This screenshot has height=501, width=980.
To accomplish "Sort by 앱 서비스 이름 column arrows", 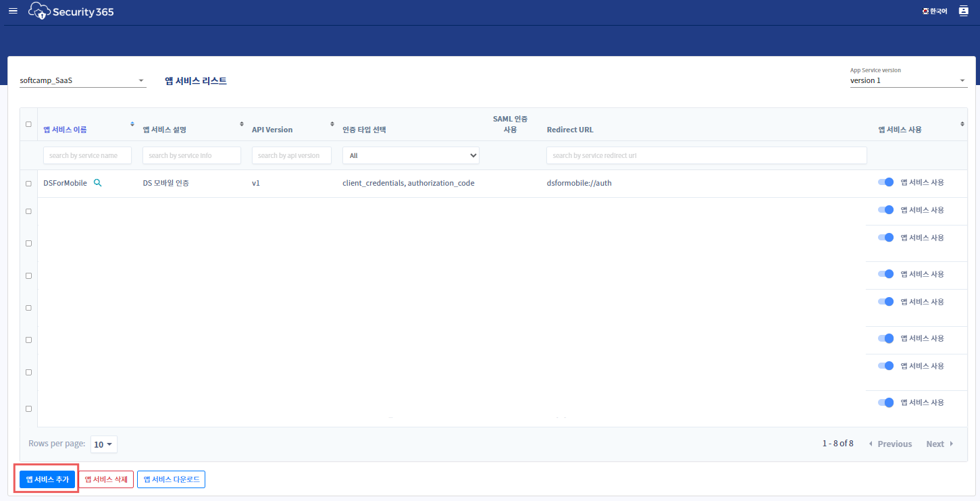I will click(132, 124).
